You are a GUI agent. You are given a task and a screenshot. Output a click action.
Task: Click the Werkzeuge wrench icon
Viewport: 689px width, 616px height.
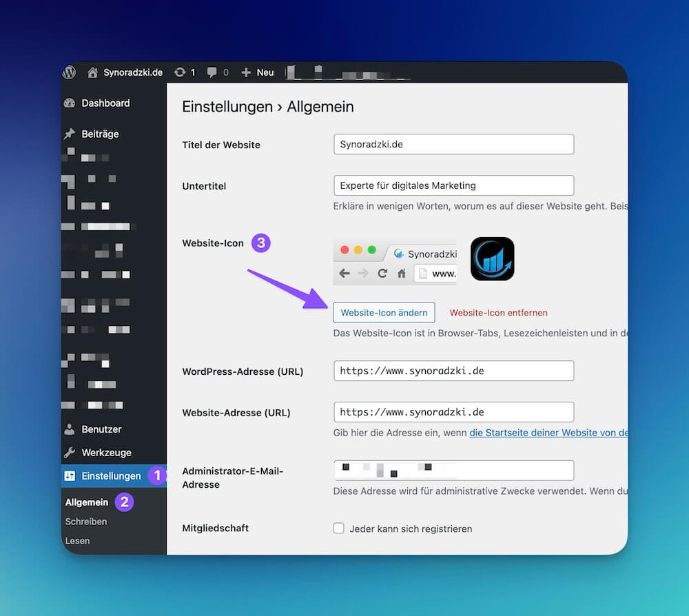[70, 453]
